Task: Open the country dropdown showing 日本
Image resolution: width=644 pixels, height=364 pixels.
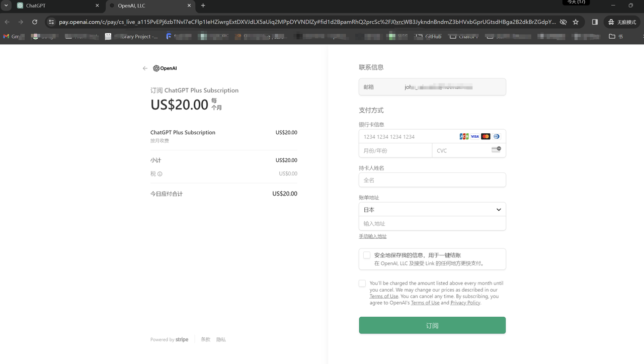Action: pyautogui.click(x=432, y=210)
